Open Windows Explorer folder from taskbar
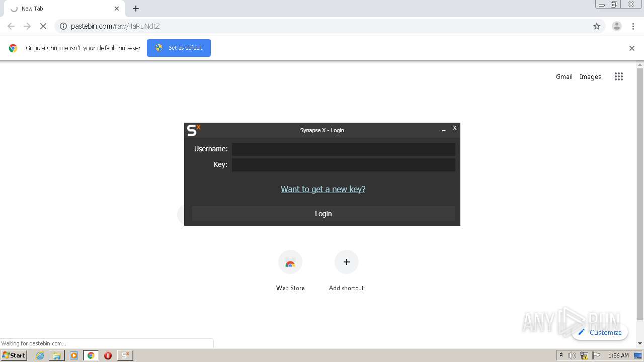 tap(57, 355)
